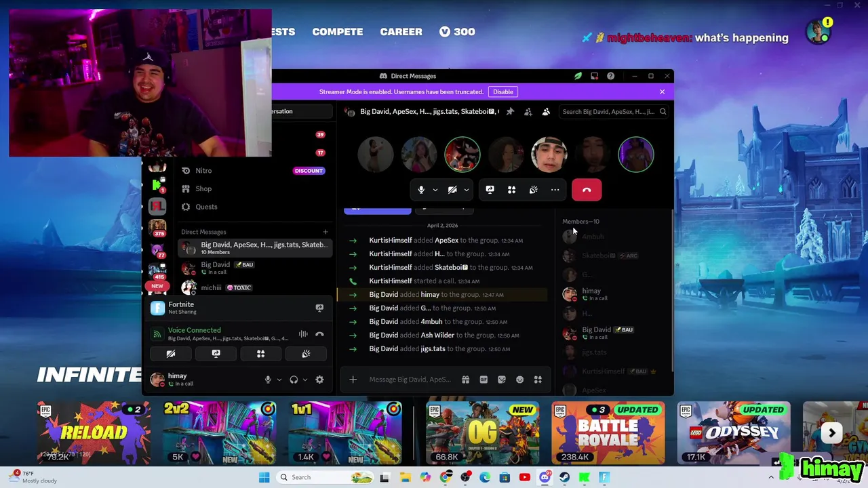Open the michiii direct message
The height and width of the screenshot is (488, 868).
pos(255,287)
